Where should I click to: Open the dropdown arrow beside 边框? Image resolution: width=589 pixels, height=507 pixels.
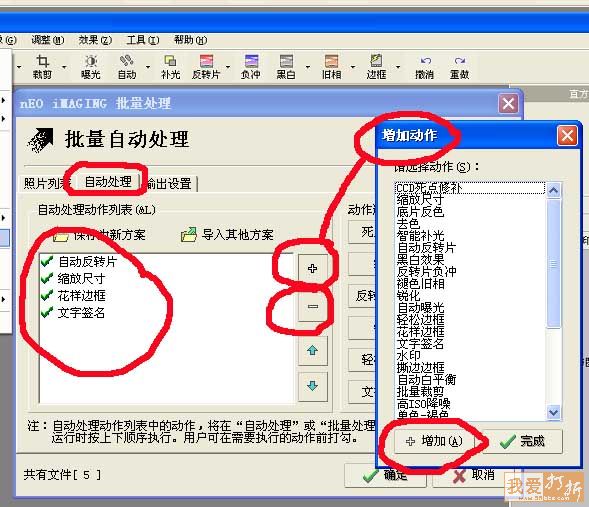click(398, 67)
